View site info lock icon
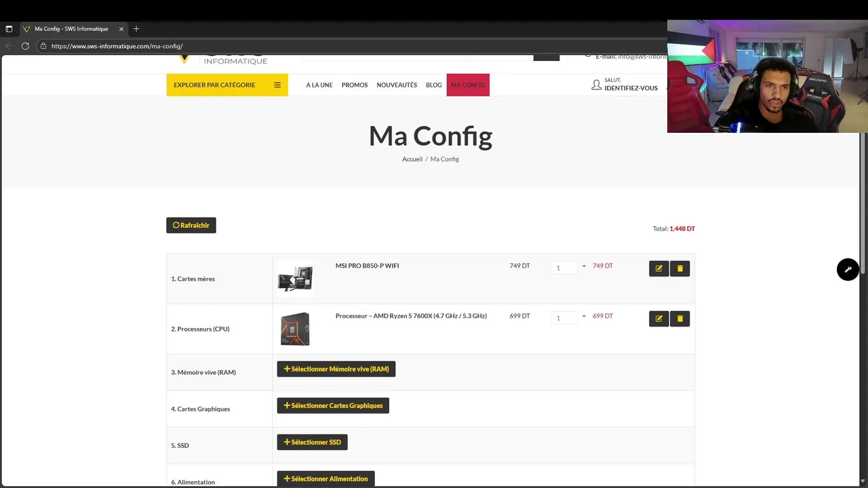 pos(43,46)
